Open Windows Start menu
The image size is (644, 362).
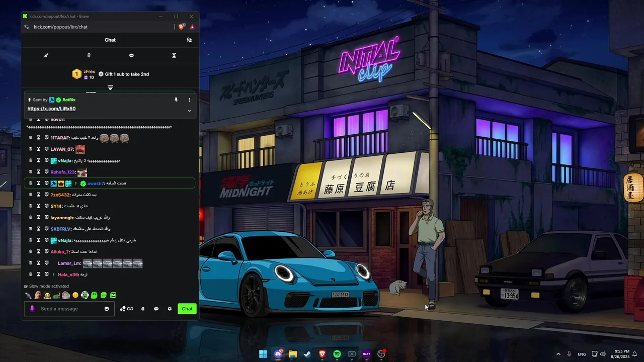(263, 354)
